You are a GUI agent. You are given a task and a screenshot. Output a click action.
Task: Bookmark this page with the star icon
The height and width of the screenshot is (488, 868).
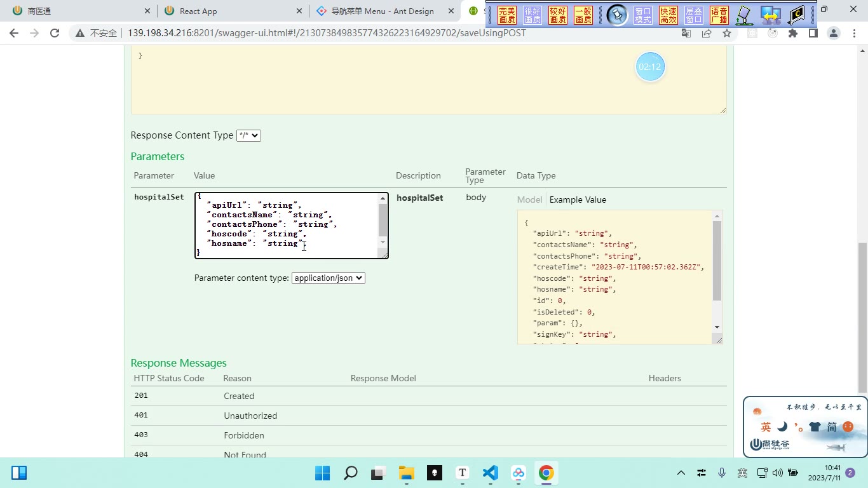(727, 33)
